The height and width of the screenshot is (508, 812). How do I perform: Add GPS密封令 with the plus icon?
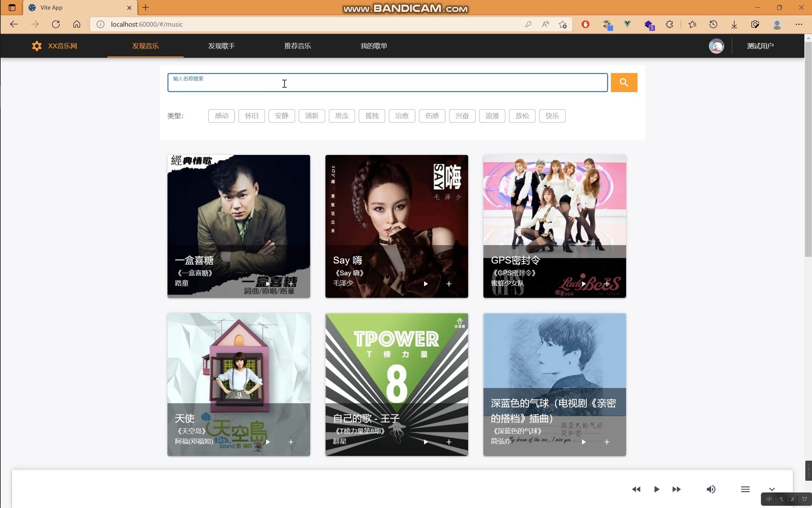(607, 284)
